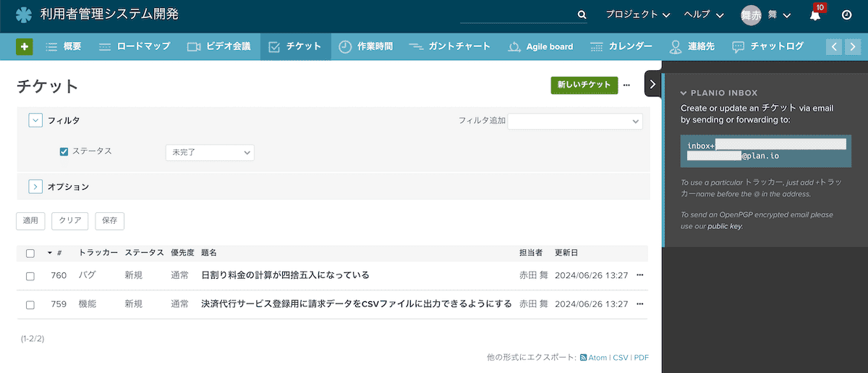Collapse the sidebar with the arrow handle
This screenshot has height=373, width=868.
(652, 84)
